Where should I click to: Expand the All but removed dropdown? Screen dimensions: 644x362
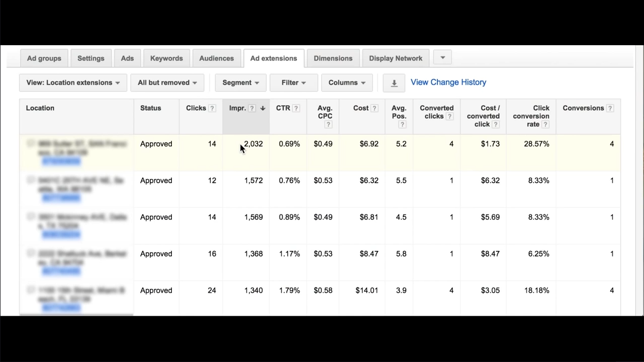click(x=167, y=83)
